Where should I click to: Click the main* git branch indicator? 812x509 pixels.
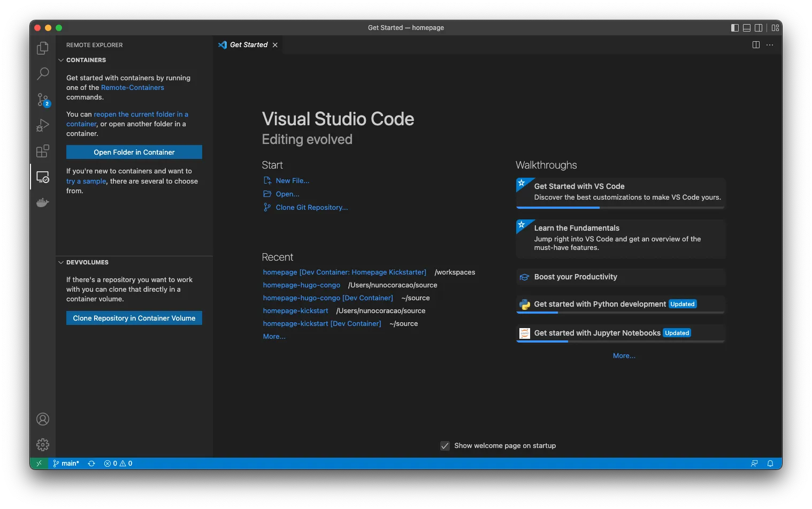tap(66, 464)
